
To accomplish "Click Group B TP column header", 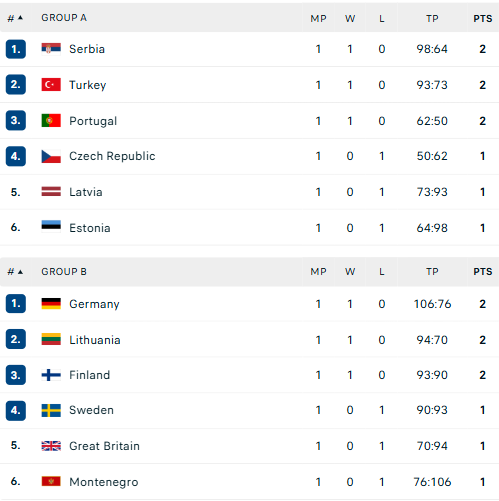I will click(x=432, y=272).
